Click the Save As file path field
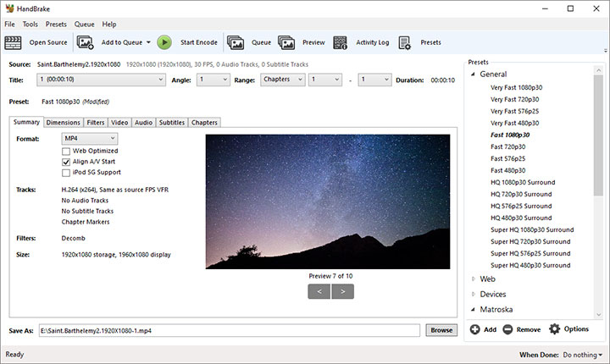The height and width of the screenshot is (364, 610). 230,330
